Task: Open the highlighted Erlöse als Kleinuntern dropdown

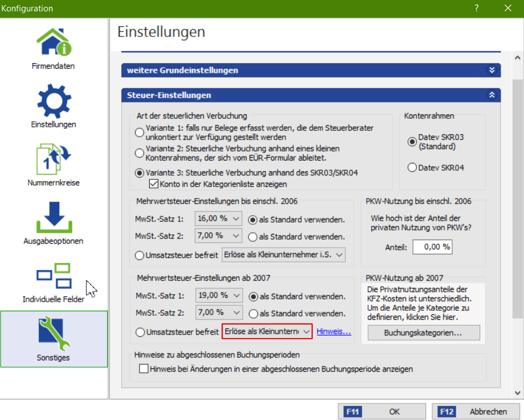Action: pos(267,332)
